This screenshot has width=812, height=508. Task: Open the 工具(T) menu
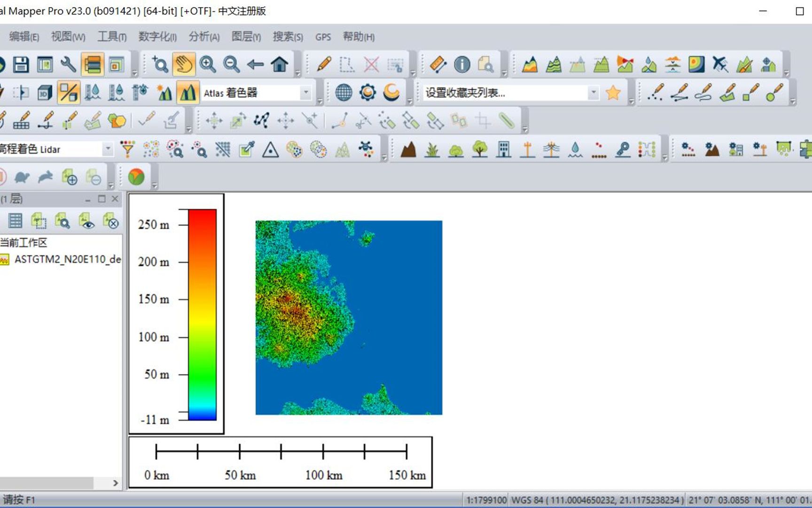111,37
